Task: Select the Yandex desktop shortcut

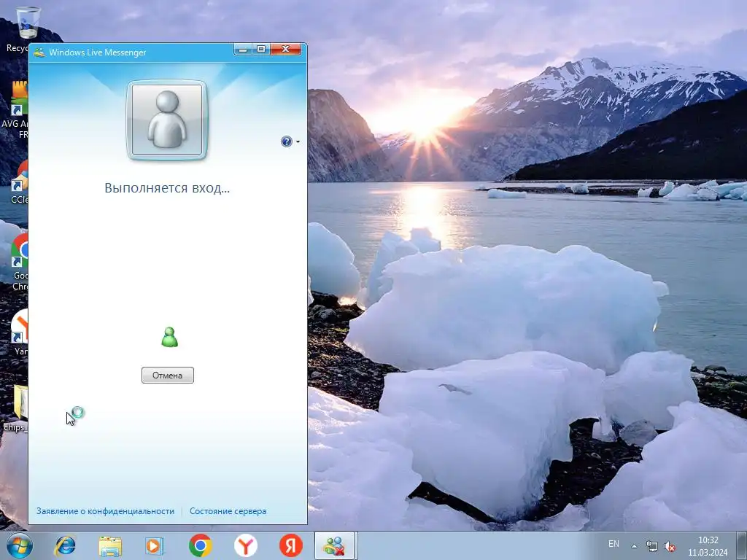Action: point(19,332)
